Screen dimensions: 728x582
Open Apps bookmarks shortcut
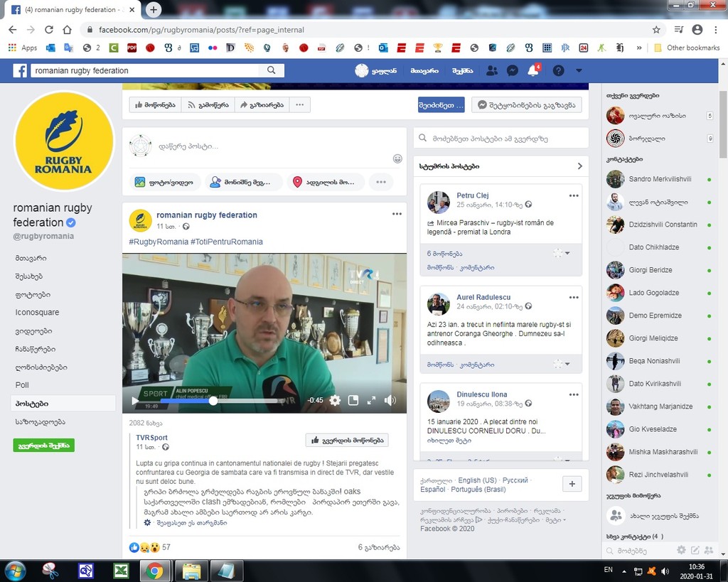[23, 48]
